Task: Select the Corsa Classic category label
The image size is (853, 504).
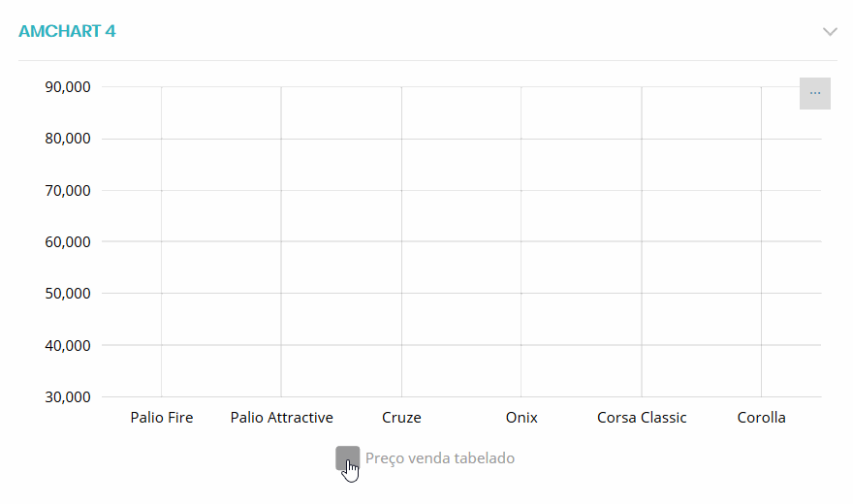Action: click(x=642, y=418)
